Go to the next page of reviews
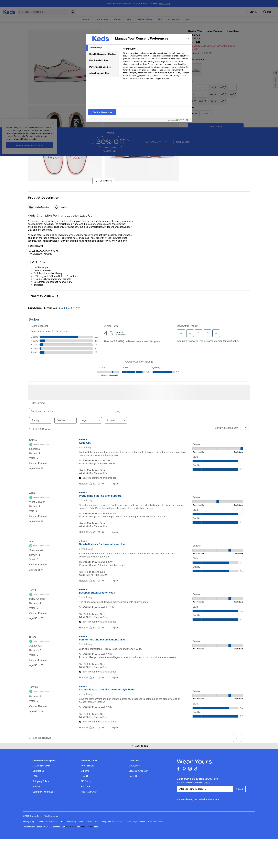The image size is (278, 868). click(x=245, y=738)
